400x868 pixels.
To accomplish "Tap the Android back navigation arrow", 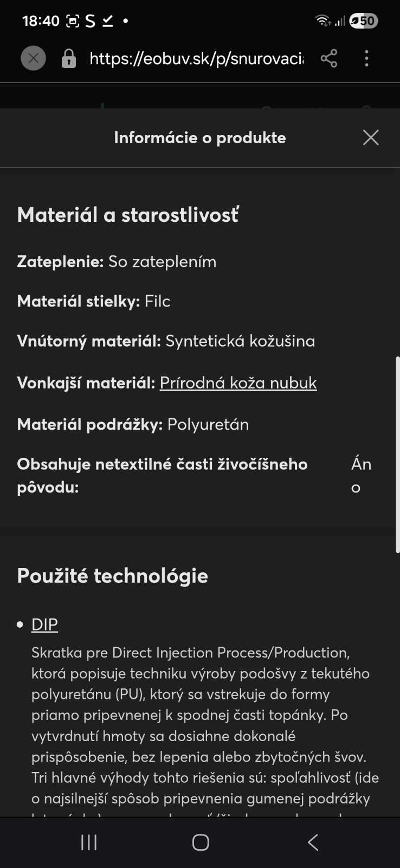I will tap(313, 842).
